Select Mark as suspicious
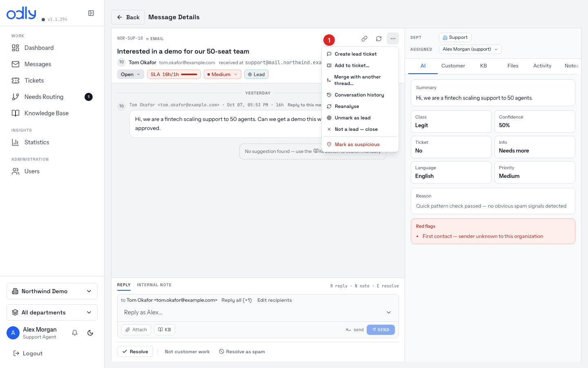Viewport: 588px width, 368px height. click(x=360, y=144)
